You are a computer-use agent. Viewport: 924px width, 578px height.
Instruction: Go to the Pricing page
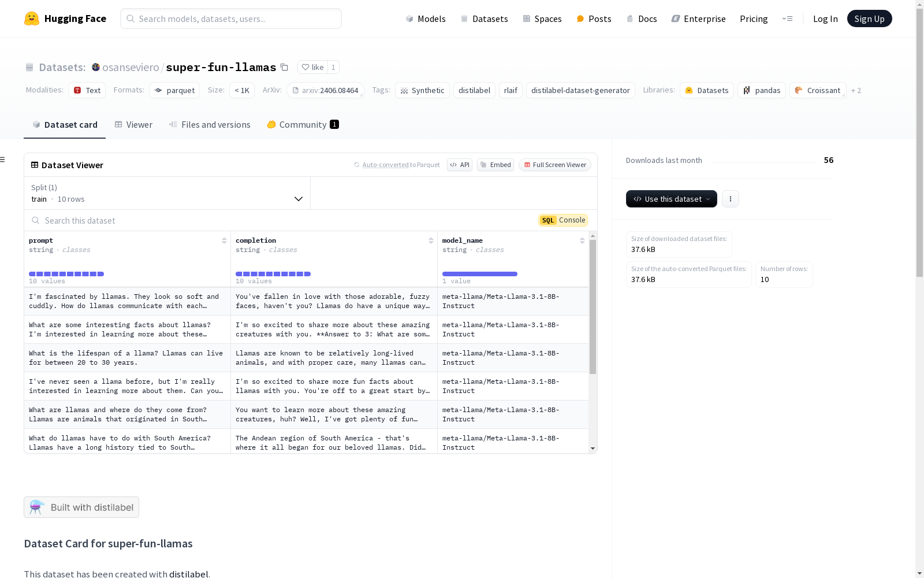pyautogui.click(x=754, y=18)
